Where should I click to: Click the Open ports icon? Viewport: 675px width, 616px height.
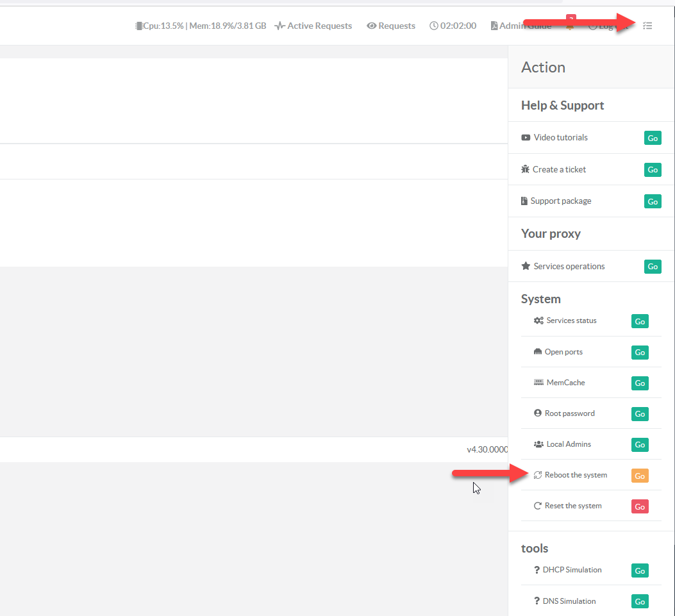(538, 352)
